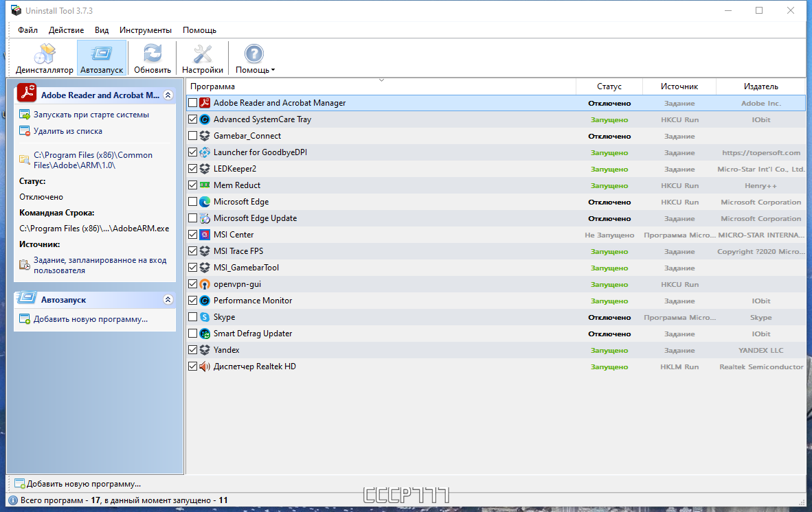This screenshot has height=512, width=812.
Task: Sort by the Программа column header
Action: (x=381, y=86)
